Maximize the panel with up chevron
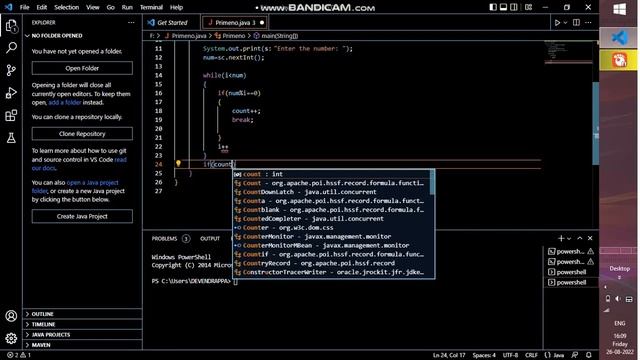This screenshot has height=360, width=640. click(x=580, y=238)
